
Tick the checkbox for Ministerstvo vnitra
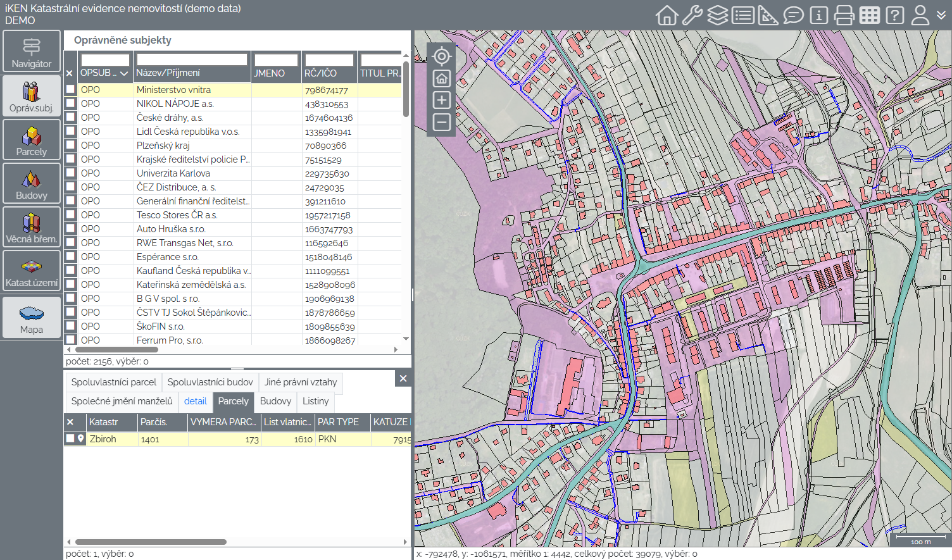pos(70,90)
